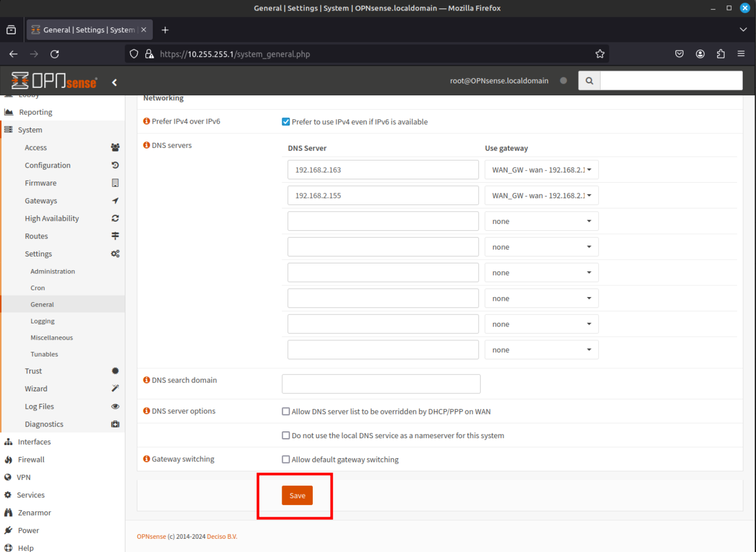Image resolution: width=756 pixels, height=552 pixels.
Task: Open gateway dropdown for 192.168.2.155 server
Action: point(542,195)
